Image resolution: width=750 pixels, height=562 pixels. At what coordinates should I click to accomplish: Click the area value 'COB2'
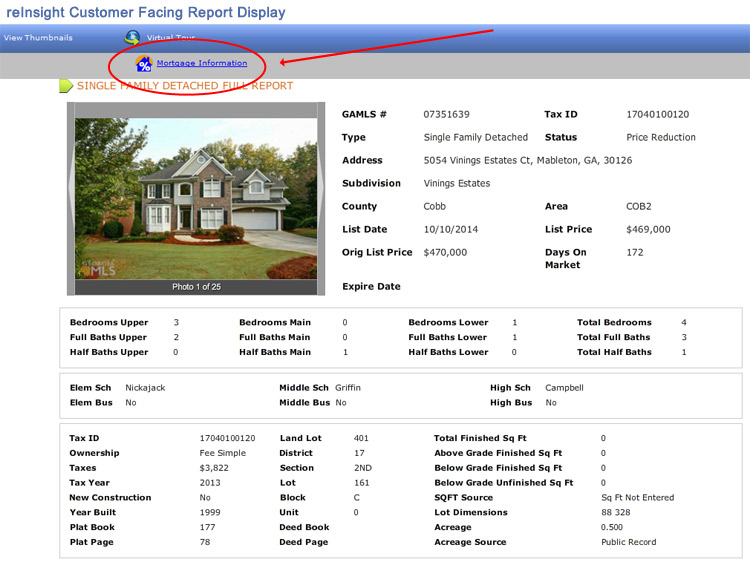[x=639, y=206]
